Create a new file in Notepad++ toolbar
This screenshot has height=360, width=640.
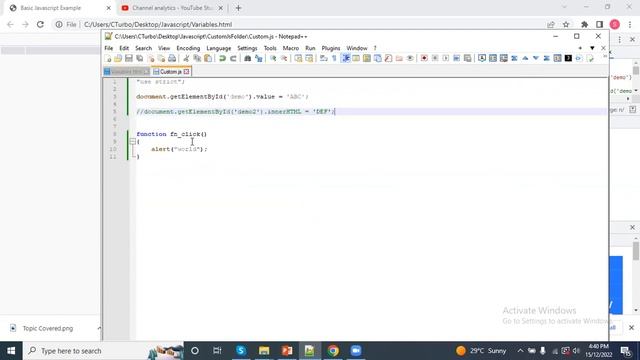click(108, 59)
